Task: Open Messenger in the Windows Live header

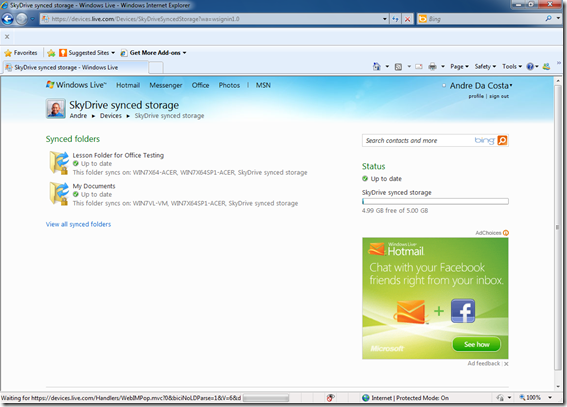Action: (166, 85)
